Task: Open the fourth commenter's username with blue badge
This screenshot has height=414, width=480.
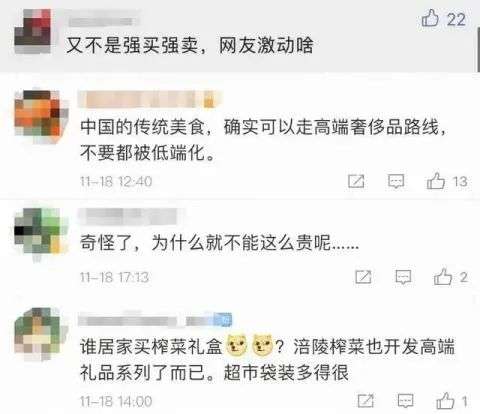Action: [x=155, y=320]
